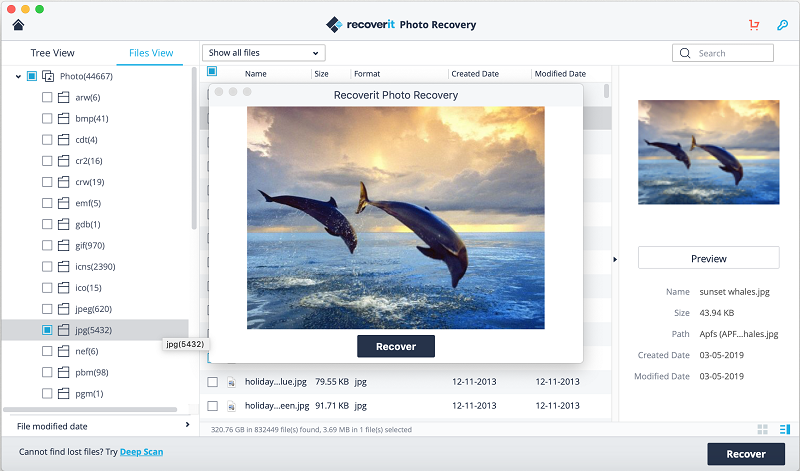Select the jpeg(620) tree item
This screenshot has width=800, height=471.
click(x=93, y=309)
